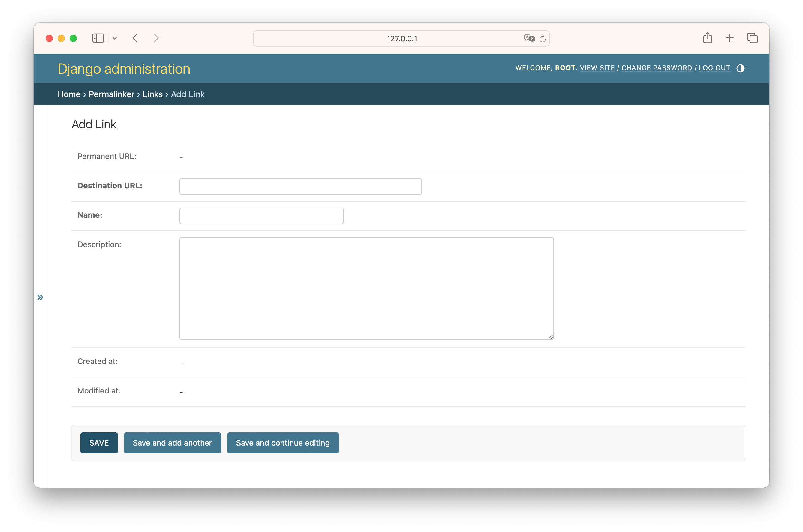The height and width of the screenshot is (532, 803).
Task: Click the Home breadcrumb link
Action: pyautogui.click(x=69, y=94)
